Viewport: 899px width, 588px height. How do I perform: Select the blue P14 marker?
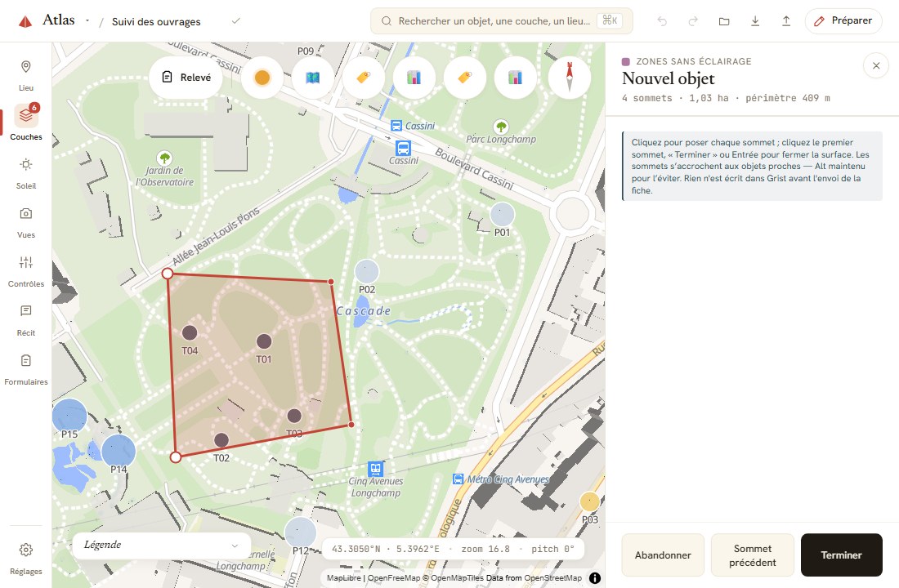point(119,451)
